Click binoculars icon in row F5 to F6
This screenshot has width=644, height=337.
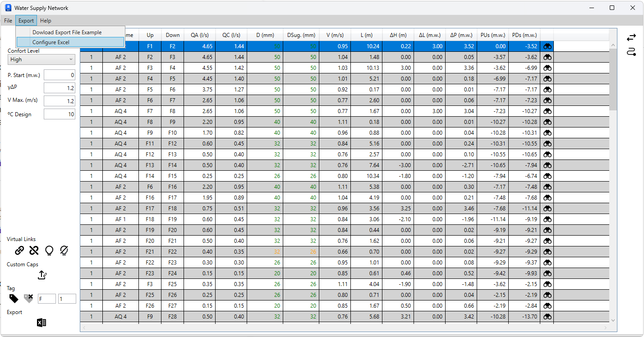click(547, 90)
